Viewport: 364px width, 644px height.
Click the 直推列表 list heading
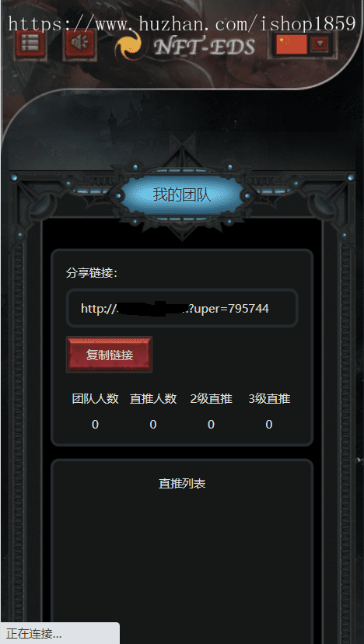click(182, 484)
